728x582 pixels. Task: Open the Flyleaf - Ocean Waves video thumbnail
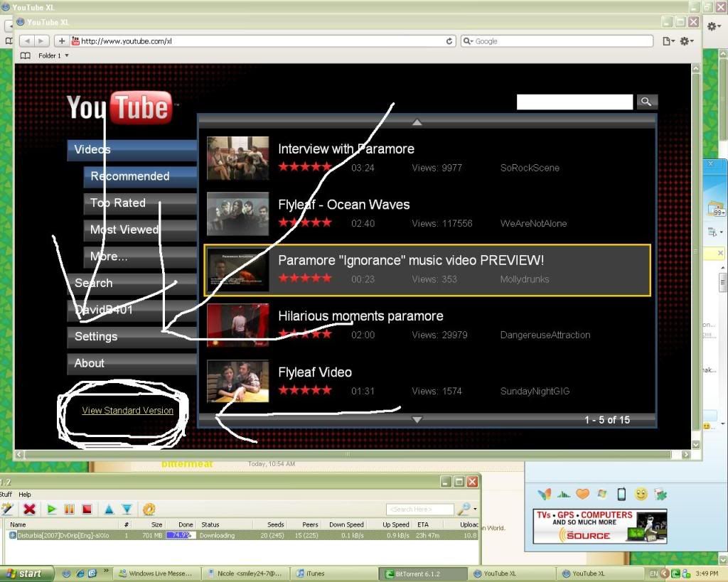point(237,214)
